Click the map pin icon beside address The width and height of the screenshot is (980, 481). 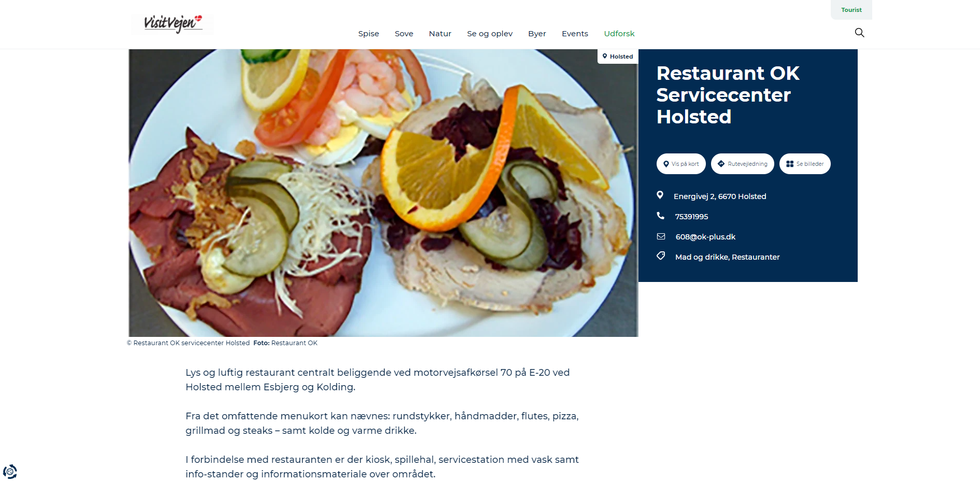(660, 195)
